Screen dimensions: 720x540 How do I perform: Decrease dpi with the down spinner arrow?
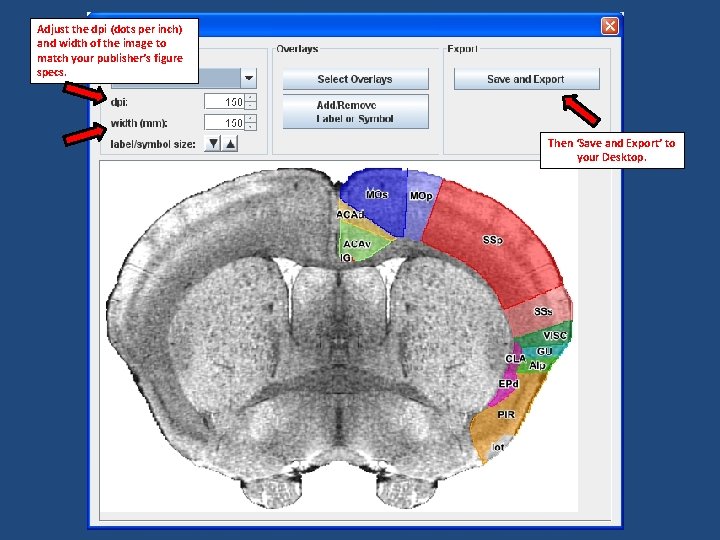coord(251,106)
